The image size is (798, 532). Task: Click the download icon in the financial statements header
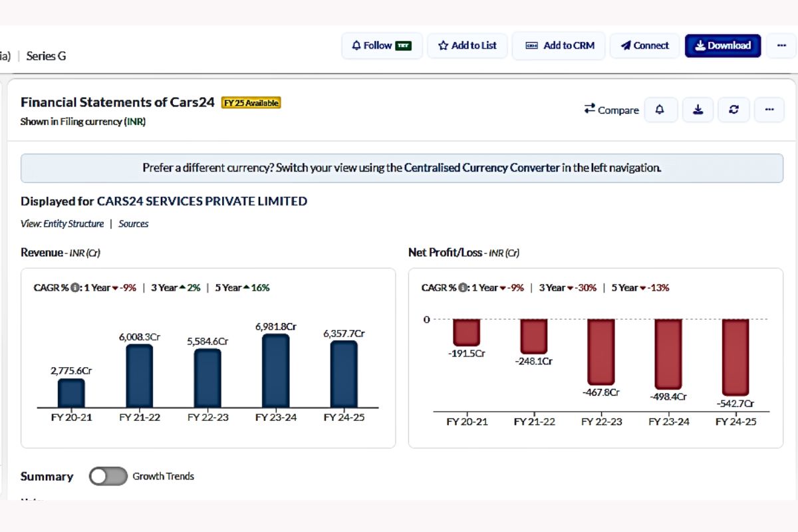(x=698, y=110)
